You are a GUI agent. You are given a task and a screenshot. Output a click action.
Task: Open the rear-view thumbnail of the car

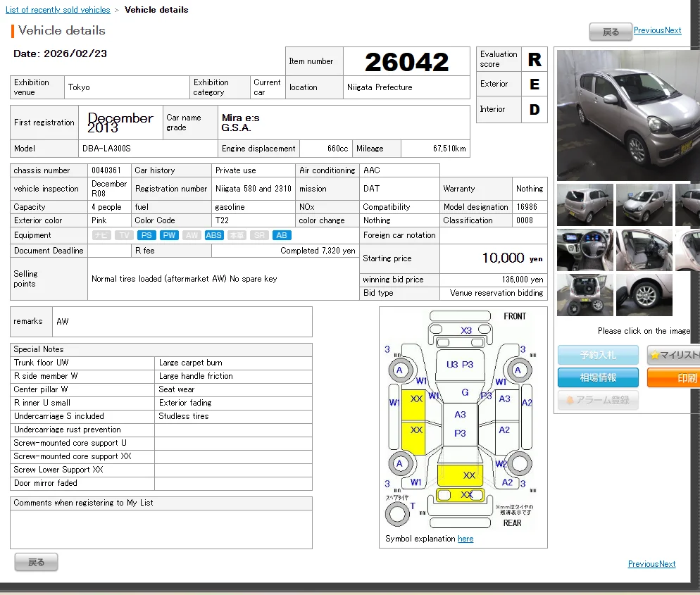coord(585,205)
